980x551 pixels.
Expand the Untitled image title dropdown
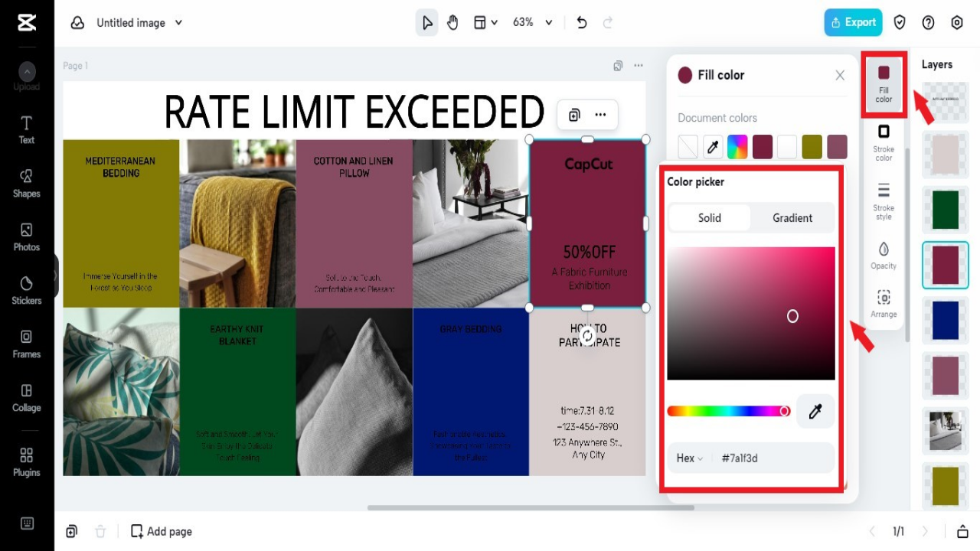[178, 22]
